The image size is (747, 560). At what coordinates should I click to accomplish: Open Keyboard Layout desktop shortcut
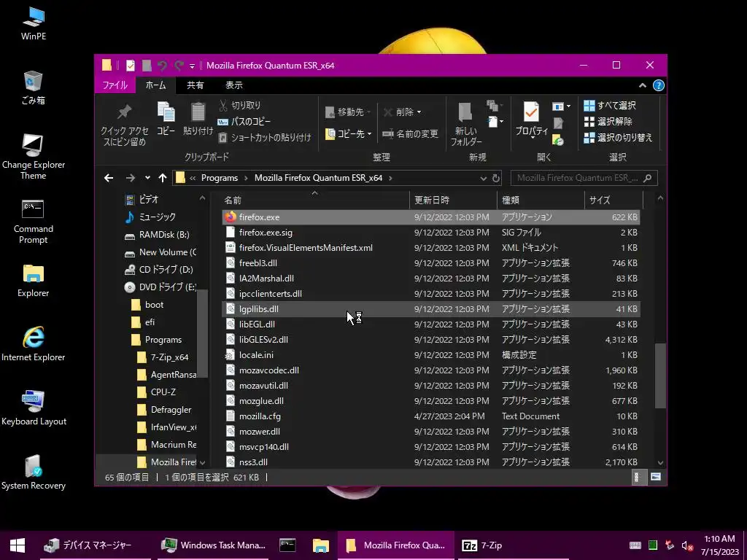point(34,408)
